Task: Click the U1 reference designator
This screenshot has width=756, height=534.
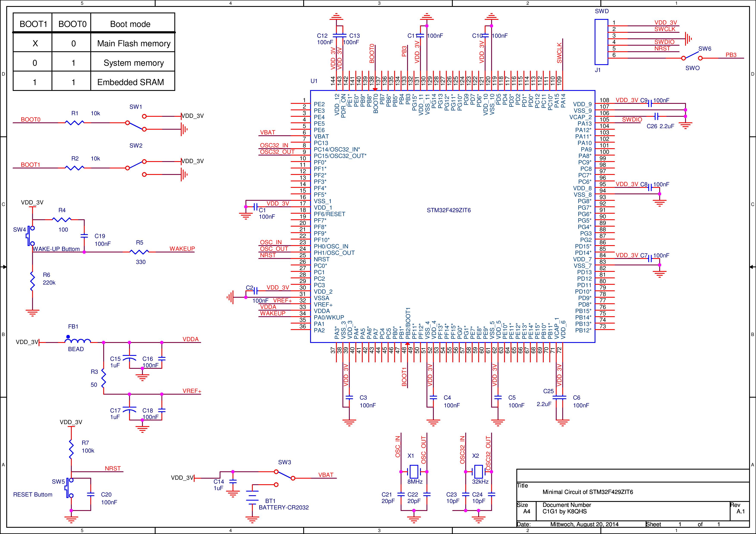Action: [x=314, y=81]
